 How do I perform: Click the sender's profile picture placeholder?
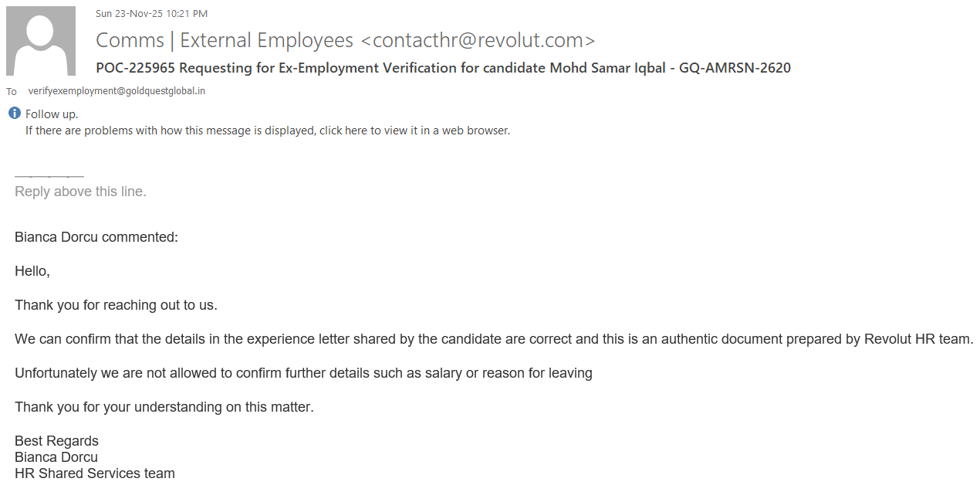click(41, 41)
